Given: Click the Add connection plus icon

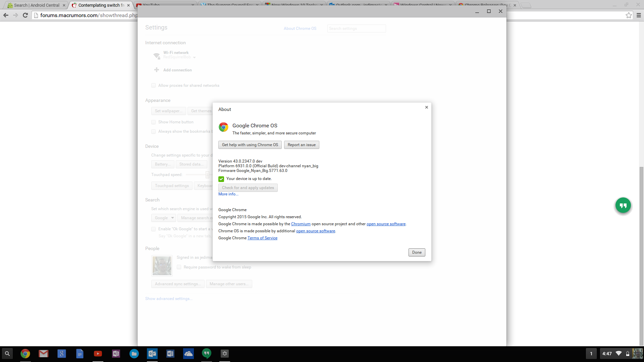Looking at the screenshot, I should point(156,70).
